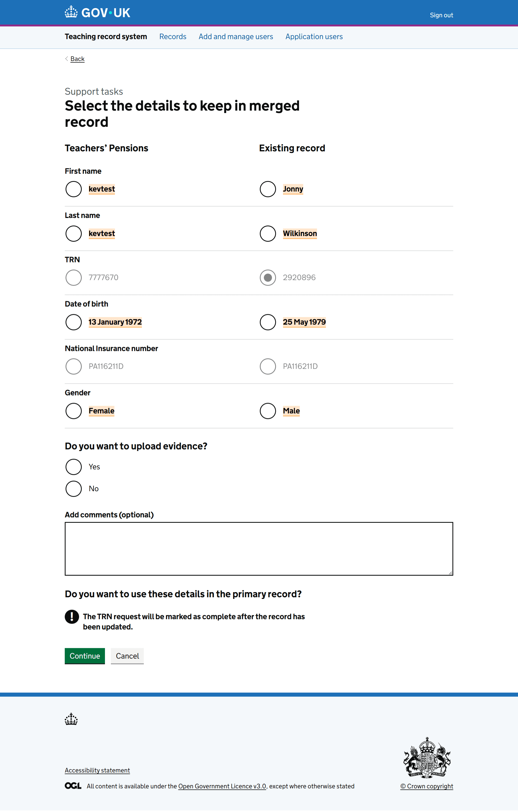Focus the Add comments text area
Viewport: 518px width, 812px height.
point(259,549)
